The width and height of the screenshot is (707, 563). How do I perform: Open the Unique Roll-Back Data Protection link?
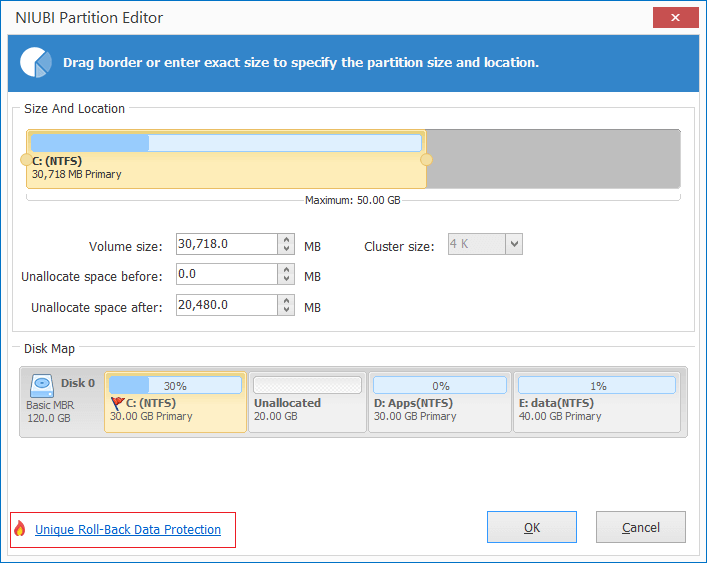128,529
